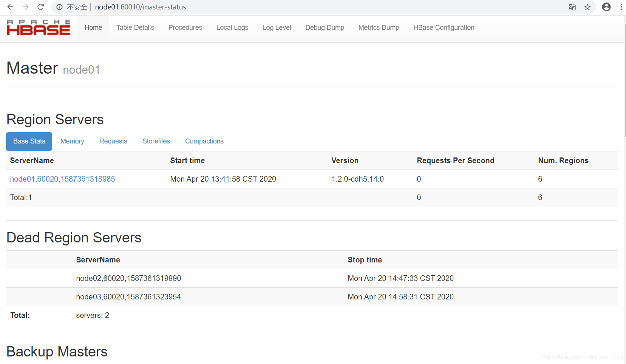
Task: Click the browser back arrow
Action: (10, 7)
